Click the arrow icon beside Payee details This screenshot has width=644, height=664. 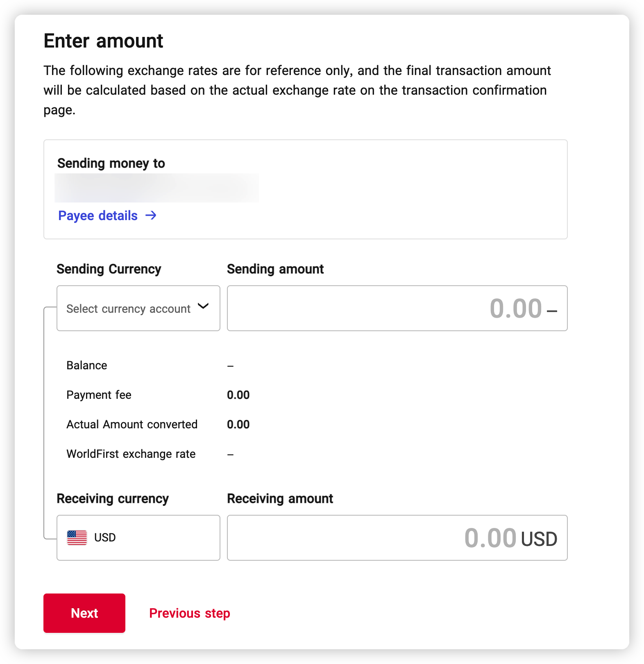point(151,215)
